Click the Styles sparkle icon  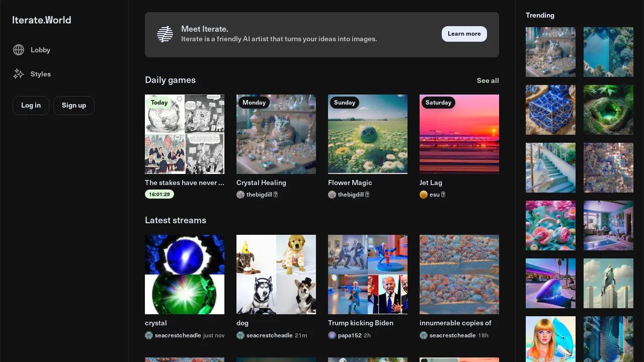pos(19,74)
